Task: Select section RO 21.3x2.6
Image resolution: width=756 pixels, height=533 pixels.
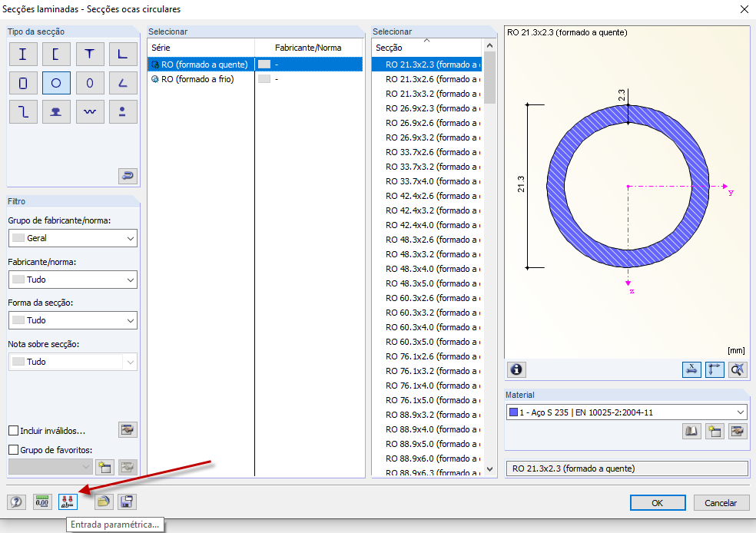Action: tap(426, 79)
